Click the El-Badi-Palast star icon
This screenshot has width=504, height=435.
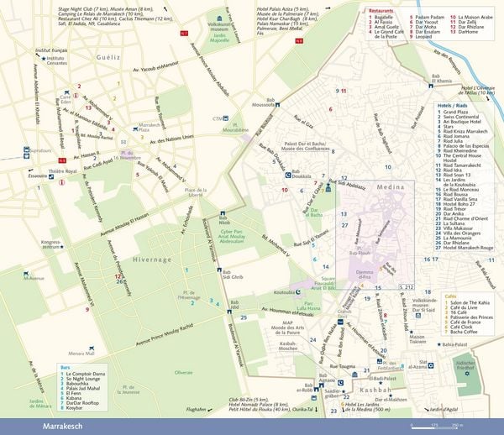coord(381,383)
